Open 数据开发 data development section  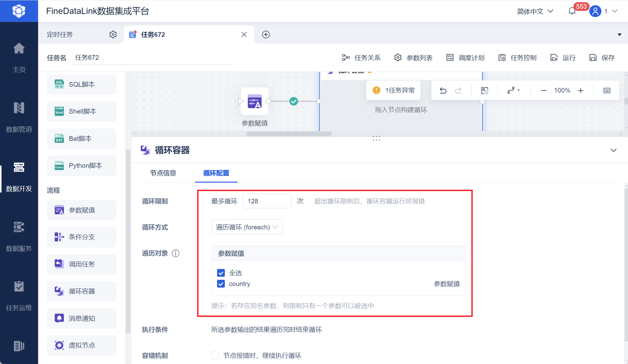pyautogui.click(x=19, y=177)
